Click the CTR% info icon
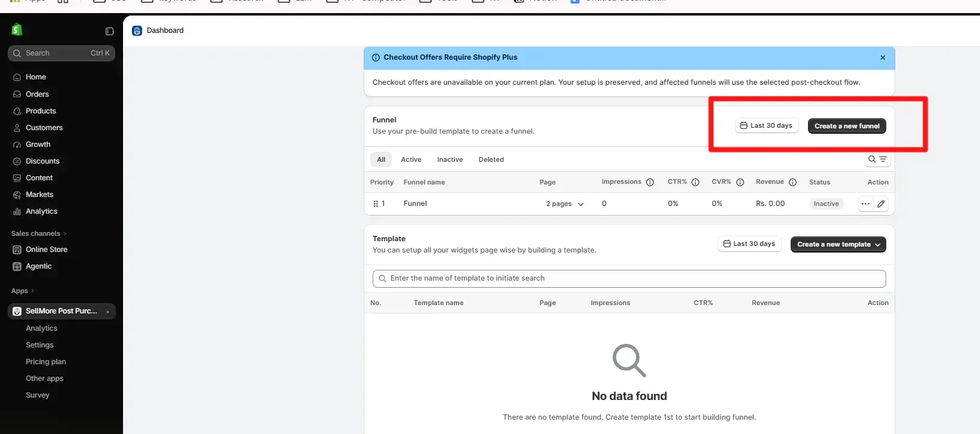 (695, 183)
